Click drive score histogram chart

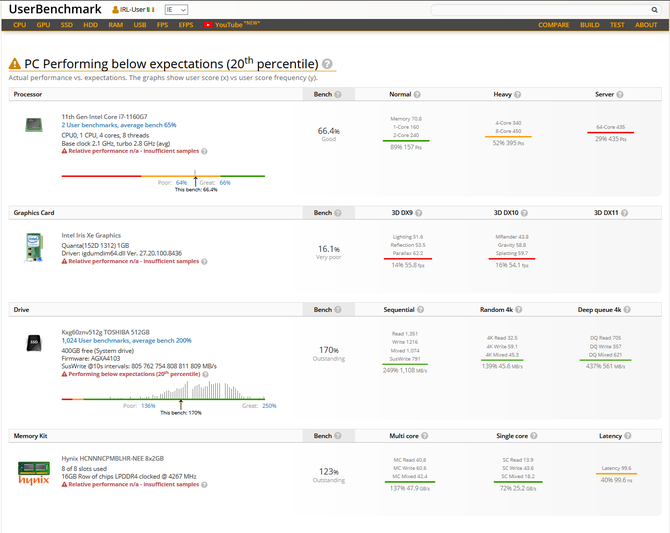163,391
